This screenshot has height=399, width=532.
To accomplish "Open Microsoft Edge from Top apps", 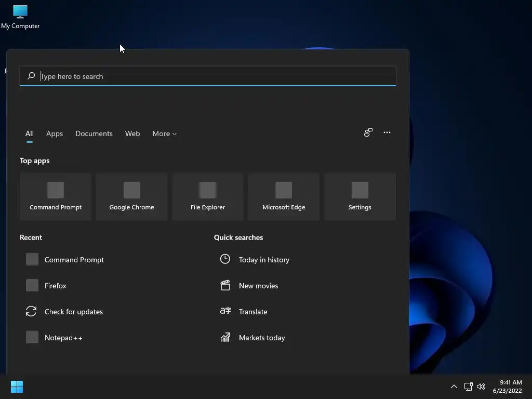I will [x=284, y=196].
